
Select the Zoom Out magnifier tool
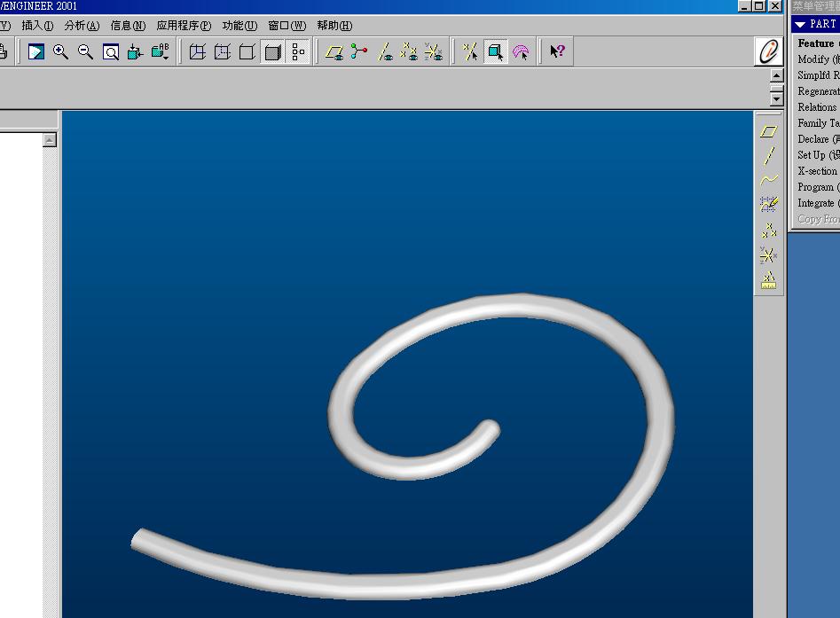[x=85, y=52]
